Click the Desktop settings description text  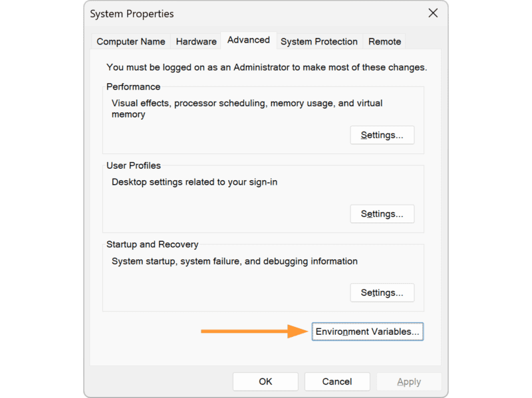coord(194,181)
